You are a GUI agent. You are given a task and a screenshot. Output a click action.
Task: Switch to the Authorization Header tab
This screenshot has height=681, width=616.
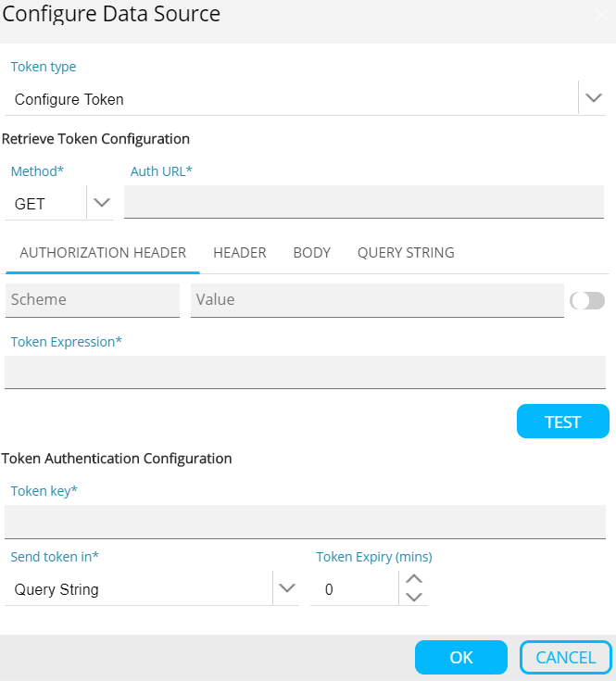coord(103,253)
